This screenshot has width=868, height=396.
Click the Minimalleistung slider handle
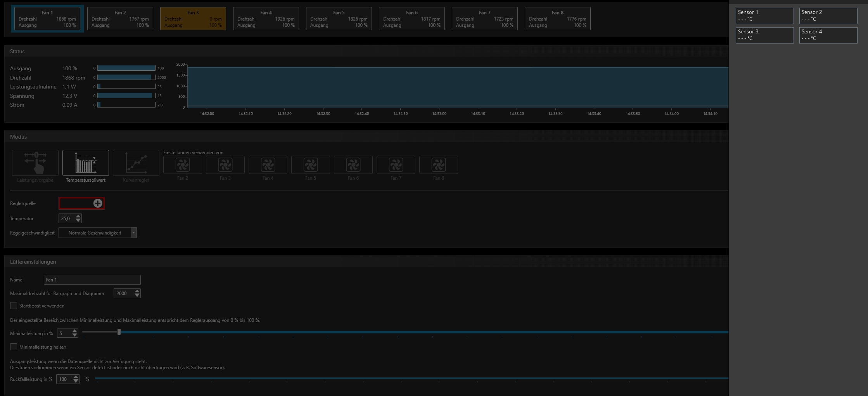119,332
